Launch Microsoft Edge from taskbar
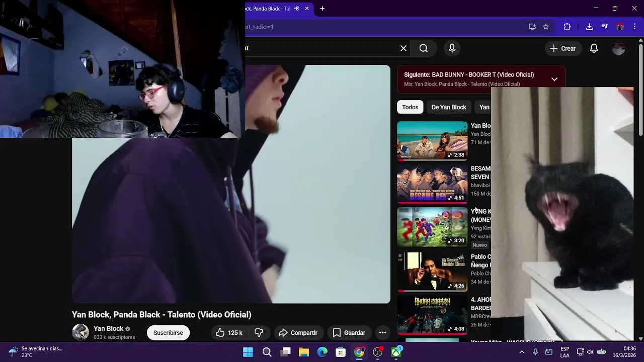Screen dimensions: 644x362 322,352
